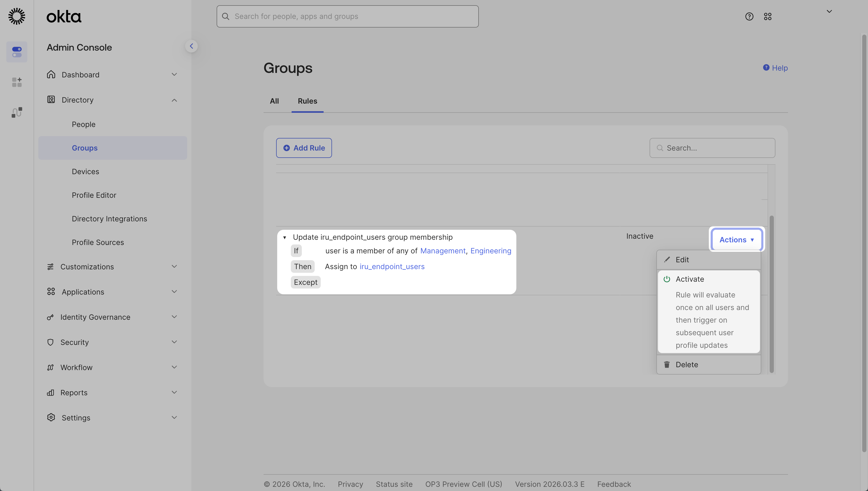Choose Edit from the Actions menu
This screenshot has height=491, width=868.
pyautogui.click(x=709, y=260)
